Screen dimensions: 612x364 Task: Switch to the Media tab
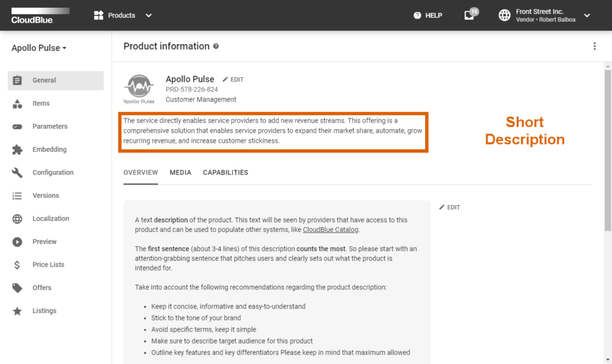180,173
